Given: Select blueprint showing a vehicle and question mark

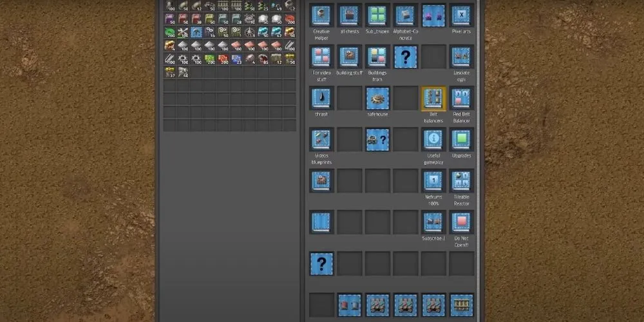Looking at the screenshot, I should click(377, 140).
